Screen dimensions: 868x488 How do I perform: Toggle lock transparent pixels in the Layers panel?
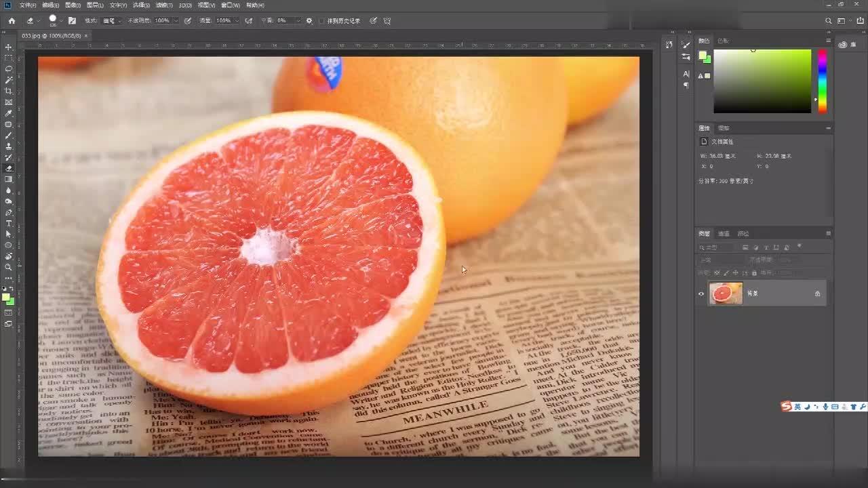tap(717, 273)
